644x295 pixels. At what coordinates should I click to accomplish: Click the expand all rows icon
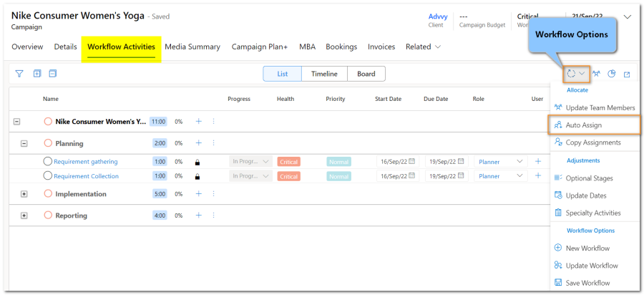(37, 74)
